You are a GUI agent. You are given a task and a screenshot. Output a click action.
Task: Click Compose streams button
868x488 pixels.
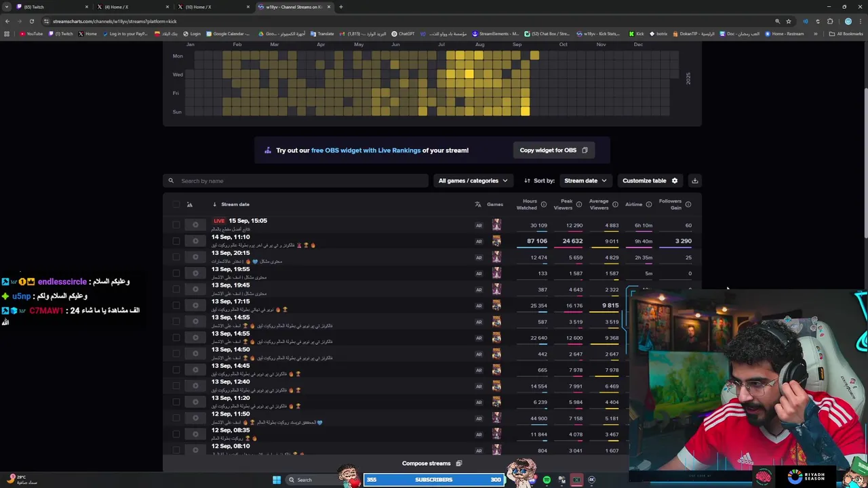432,464
